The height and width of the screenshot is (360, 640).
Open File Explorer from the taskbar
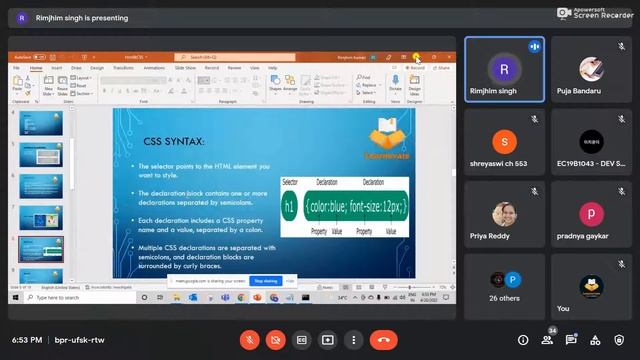pyautogui.click(x=177, y=298)
